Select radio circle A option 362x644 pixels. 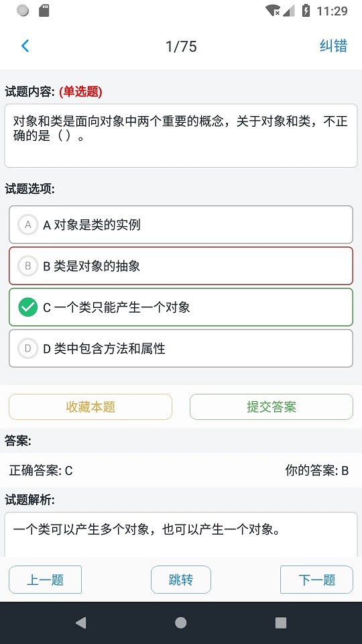tap(28, 225)
